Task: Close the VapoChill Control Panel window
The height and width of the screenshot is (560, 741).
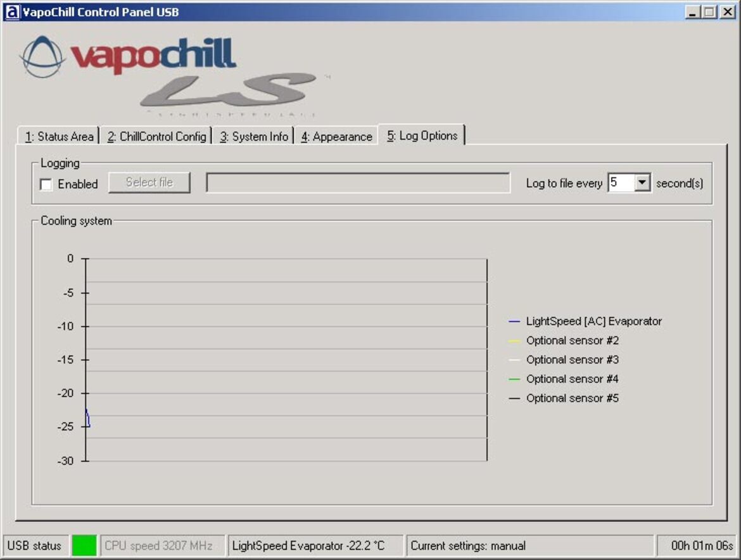Action: [x=727, y=12]
